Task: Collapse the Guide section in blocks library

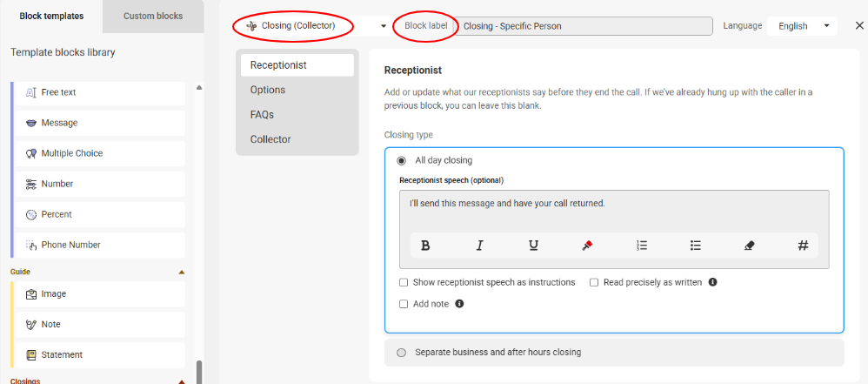Action: 182,272
